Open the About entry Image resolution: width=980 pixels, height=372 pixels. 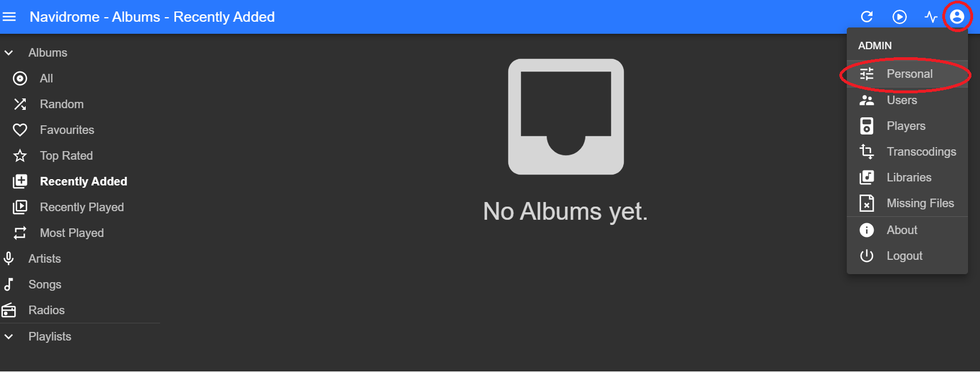coord(907,230)
